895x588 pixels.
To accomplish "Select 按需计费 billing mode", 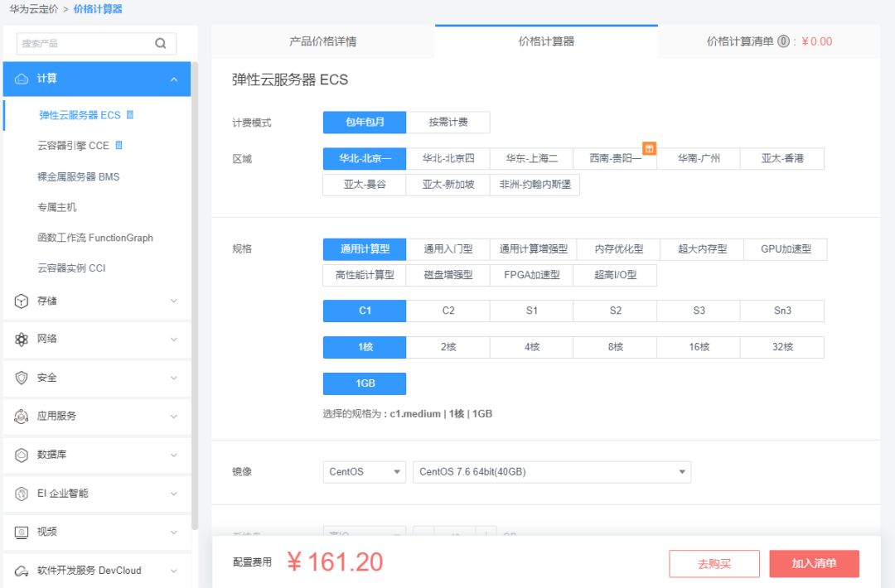I will tap(448, 122).
